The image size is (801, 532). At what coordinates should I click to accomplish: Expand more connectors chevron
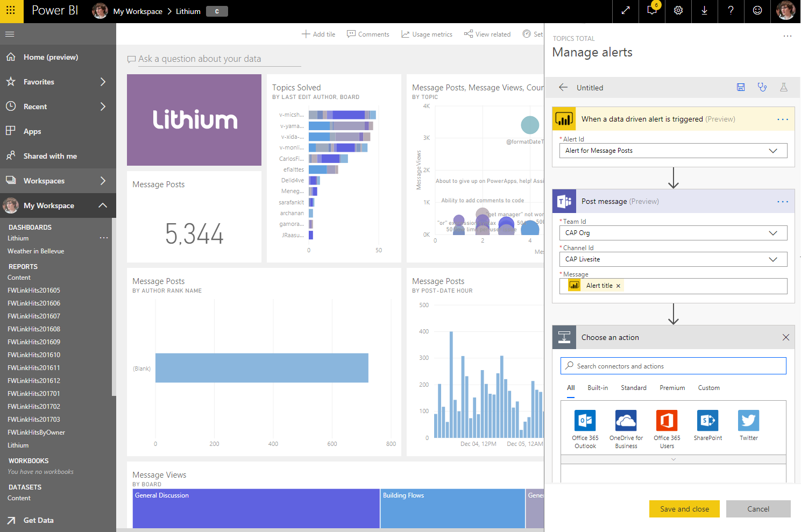click(x=674, y=459)
